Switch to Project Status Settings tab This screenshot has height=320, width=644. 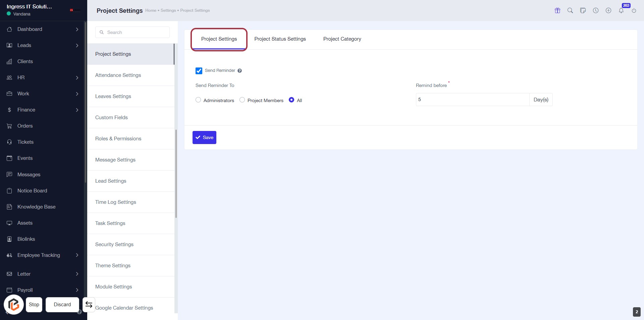[280, 39]
